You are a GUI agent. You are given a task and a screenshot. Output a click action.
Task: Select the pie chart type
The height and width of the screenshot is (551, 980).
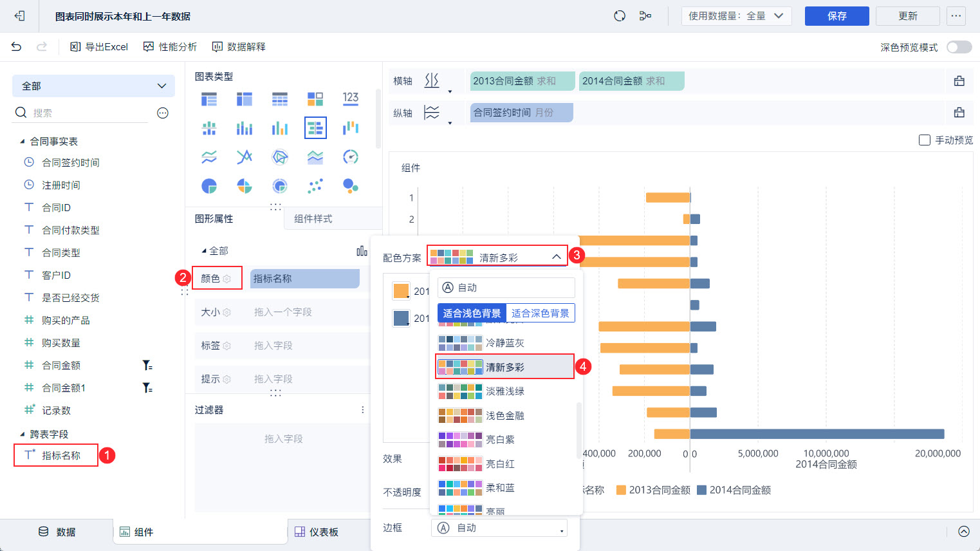209,186
